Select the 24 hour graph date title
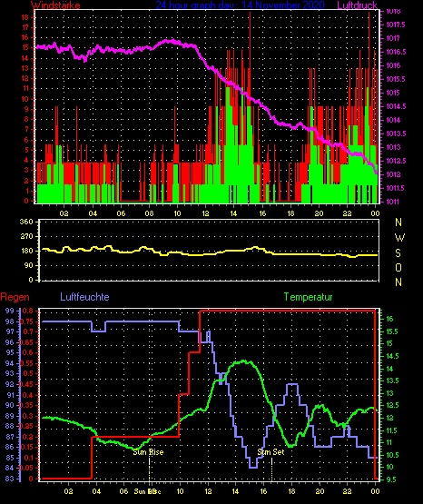Viewport: 423px width, 504px height. point(240,5)
